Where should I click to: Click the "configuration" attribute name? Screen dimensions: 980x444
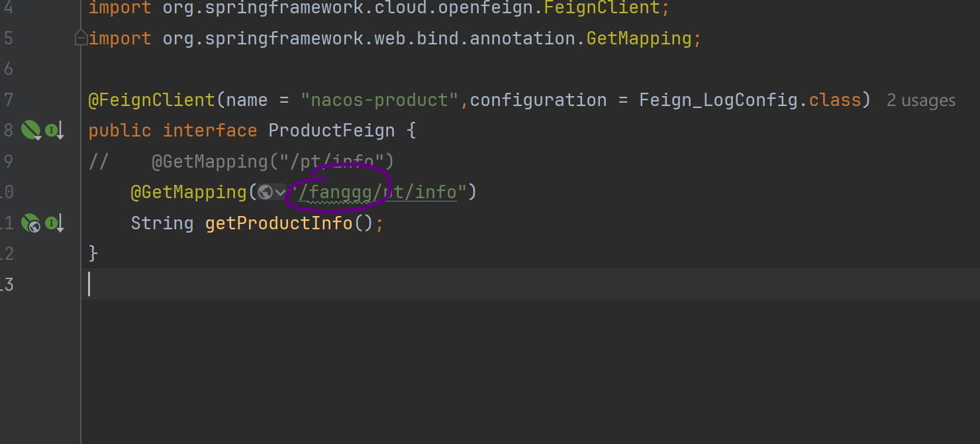(x=538, y=100)
